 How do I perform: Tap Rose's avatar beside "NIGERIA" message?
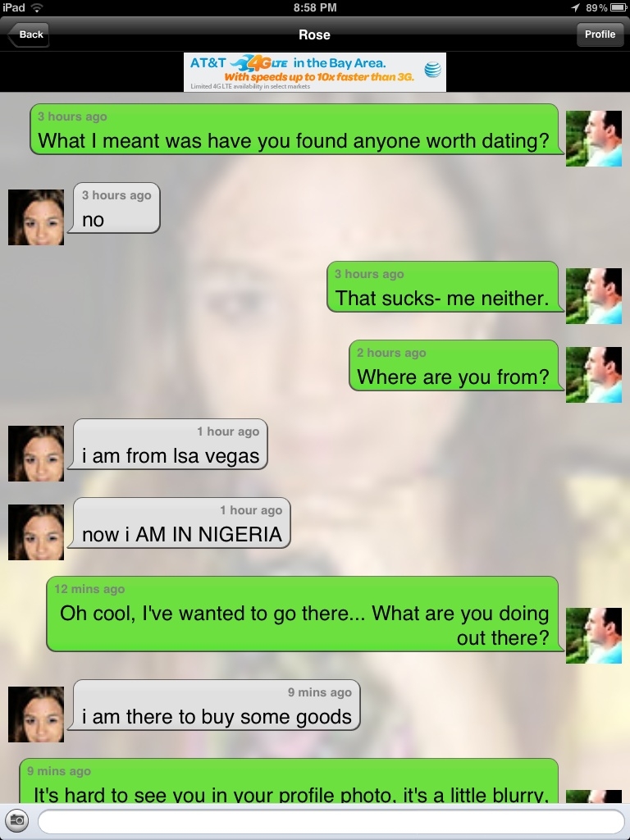click(36, 532)
